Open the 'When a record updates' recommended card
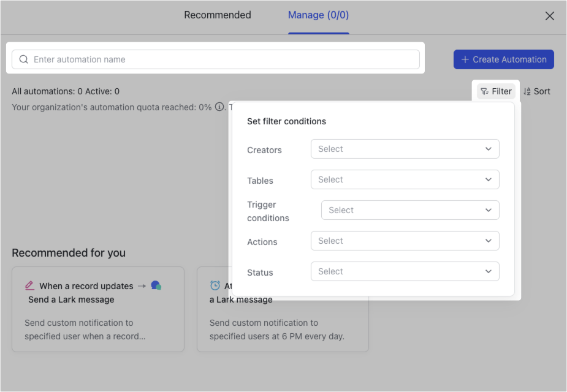Screen dimensions: 567x392 pos(98,309)
